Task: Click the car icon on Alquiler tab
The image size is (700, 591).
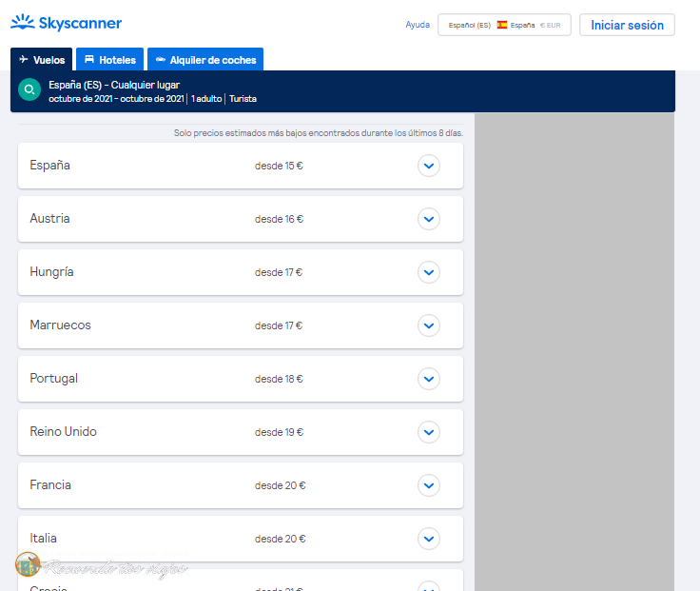Action: (161, 59)
